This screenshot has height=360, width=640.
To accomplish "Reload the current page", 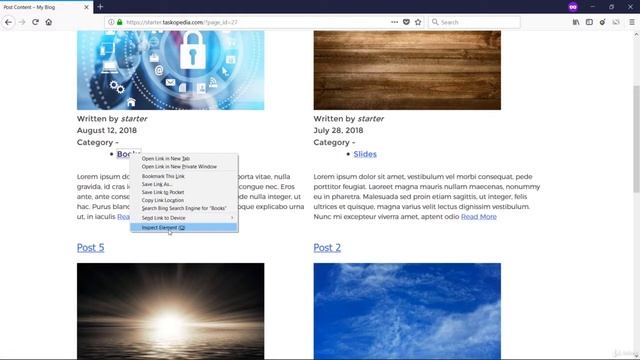I will pyautogui.click(x=36, y=22).
